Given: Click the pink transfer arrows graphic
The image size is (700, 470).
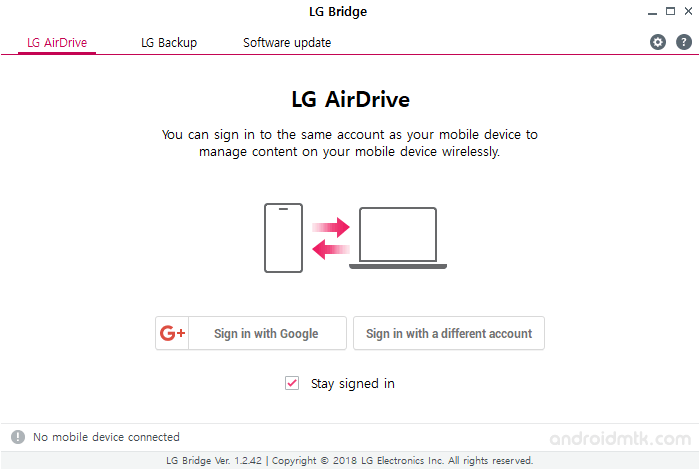Looking at the screenshot, I should coord(331,238).
